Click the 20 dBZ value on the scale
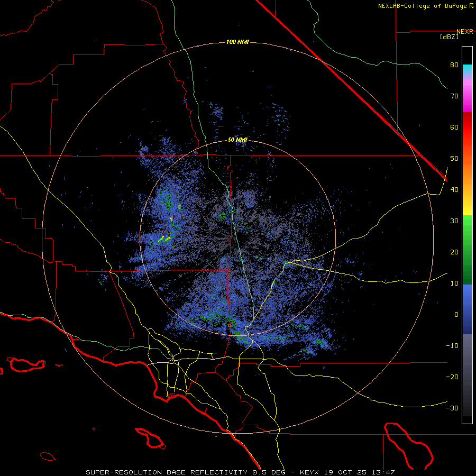This screenshot has width=476, height=476. click(x=454, y=252)
